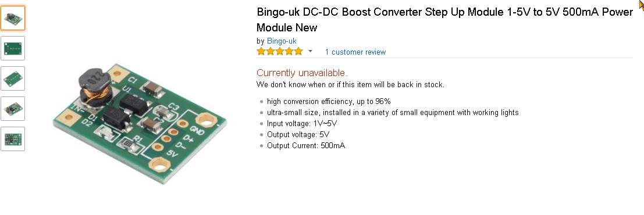Open the Bingo-uk brand link
Screen dimensions: 644x215
pyautogui.click(x=282, y=41)
